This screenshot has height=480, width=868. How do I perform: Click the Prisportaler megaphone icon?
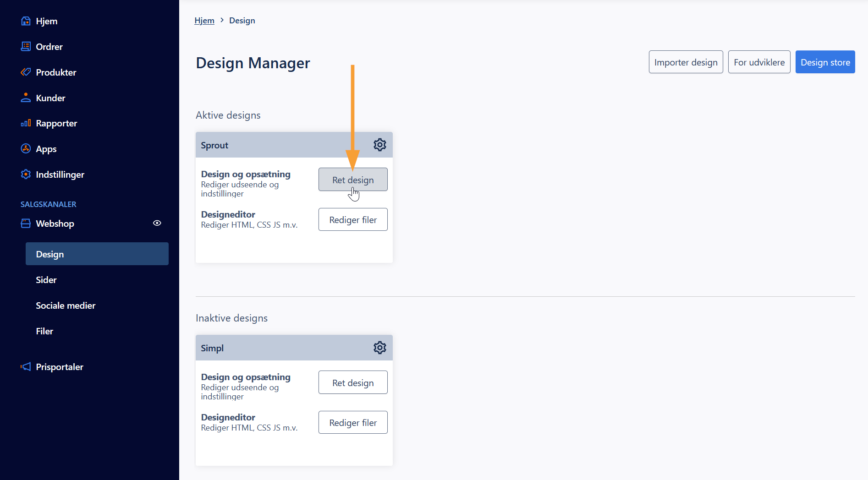[26, 367]
